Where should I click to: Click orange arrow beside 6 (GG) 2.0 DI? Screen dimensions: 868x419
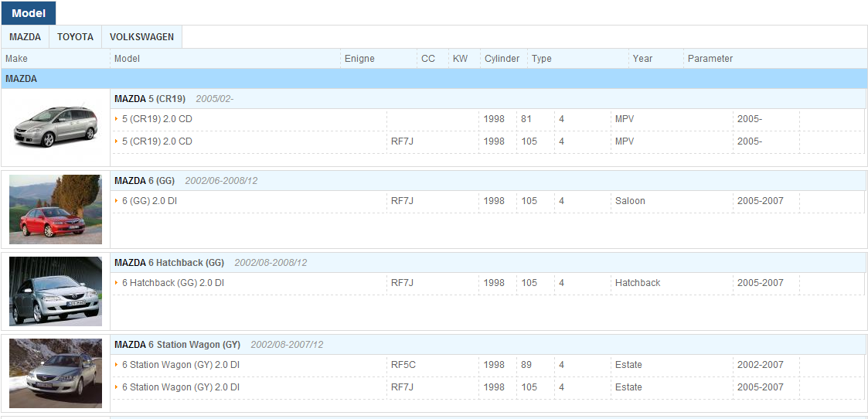[117, 201]
